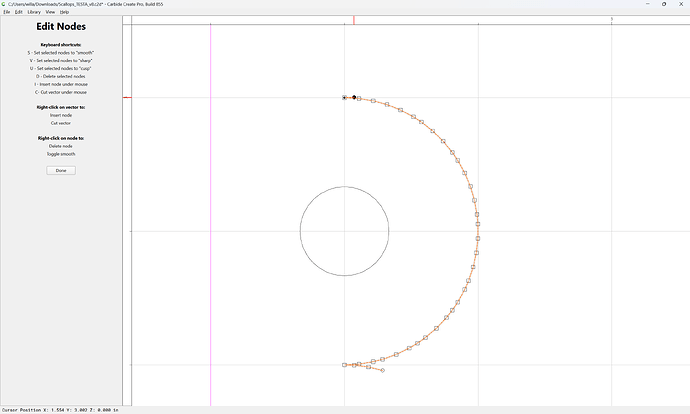Maximize the Carbide Create window
The height and width of the screenshot is (414, 690).
pos(664,4)
